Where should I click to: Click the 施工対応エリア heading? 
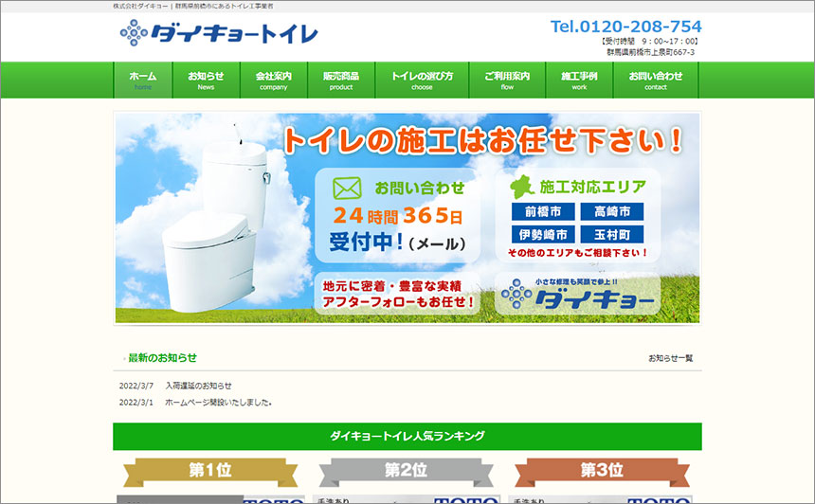pos(592,187)
